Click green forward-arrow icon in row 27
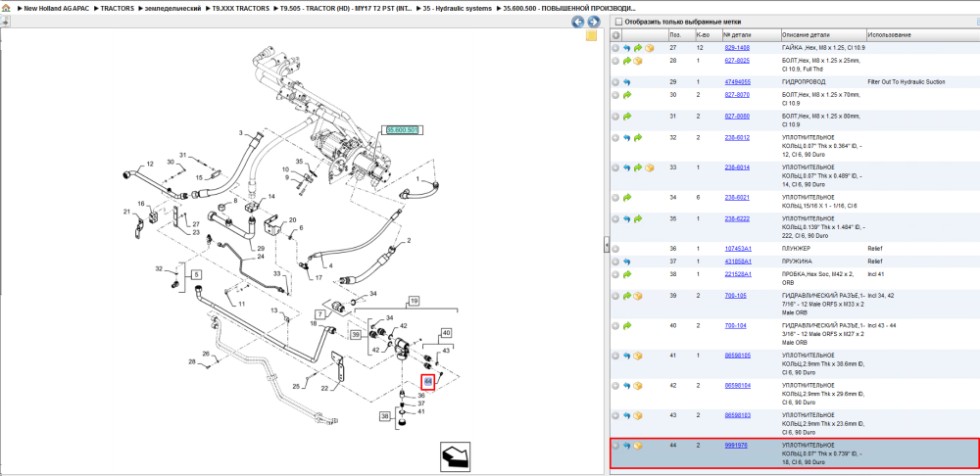This screenshot has height=476, width=980. click(638, 48)
